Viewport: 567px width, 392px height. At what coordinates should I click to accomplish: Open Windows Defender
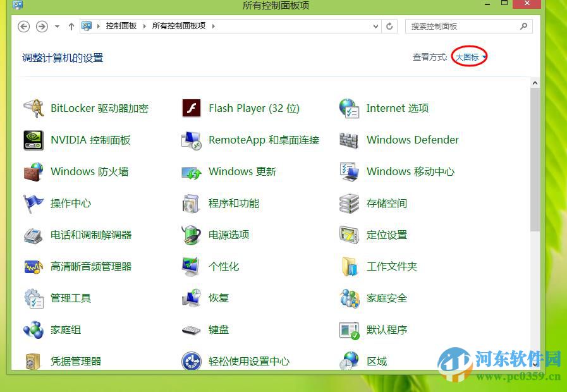click(412, 140)
